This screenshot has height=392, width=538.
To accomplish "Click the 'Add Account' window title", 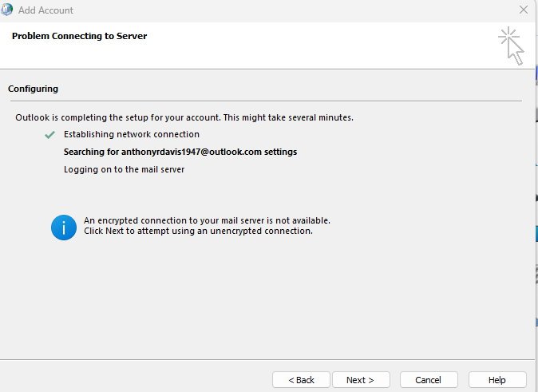I will click(45, 10).
